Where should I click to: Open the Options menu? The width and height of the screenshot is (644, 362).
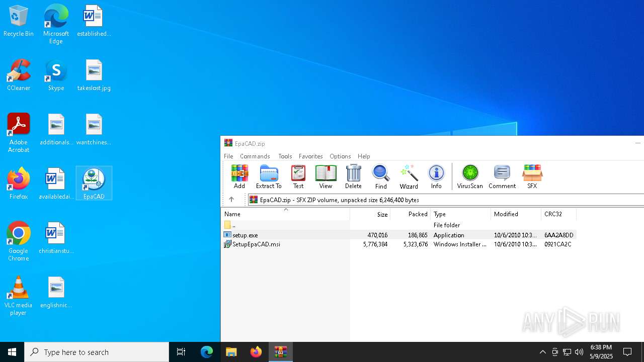[340, 156]
